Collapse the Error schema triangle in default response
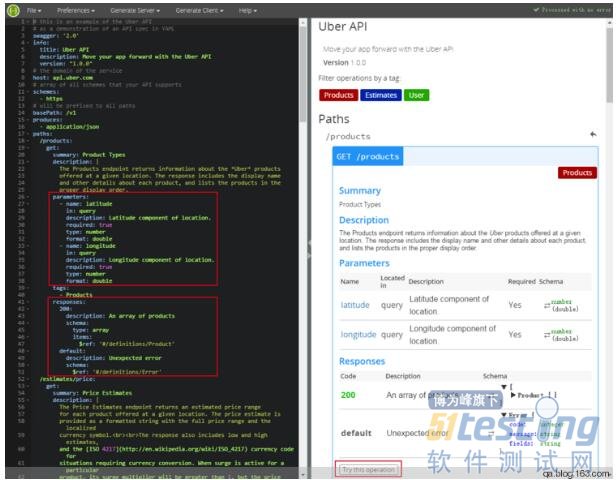616x480 pixels. pos(504,415)
